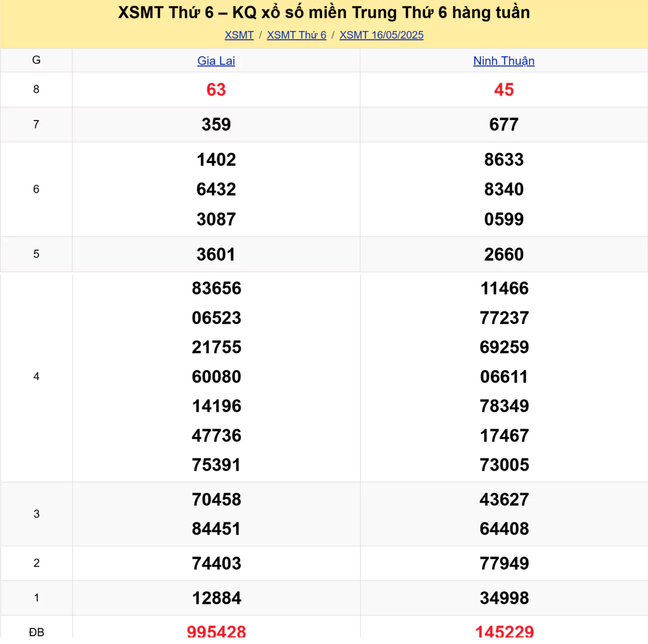This screenshot has height=644, width=648.
Task: Click the number 21755
Action: [217, 347]
